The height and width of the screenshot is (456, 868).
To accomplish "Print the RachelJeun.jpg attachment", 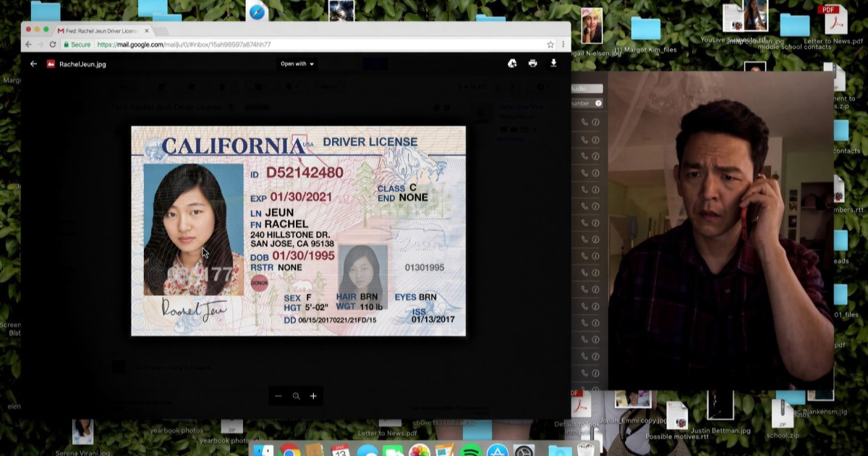I will (533, 63).
